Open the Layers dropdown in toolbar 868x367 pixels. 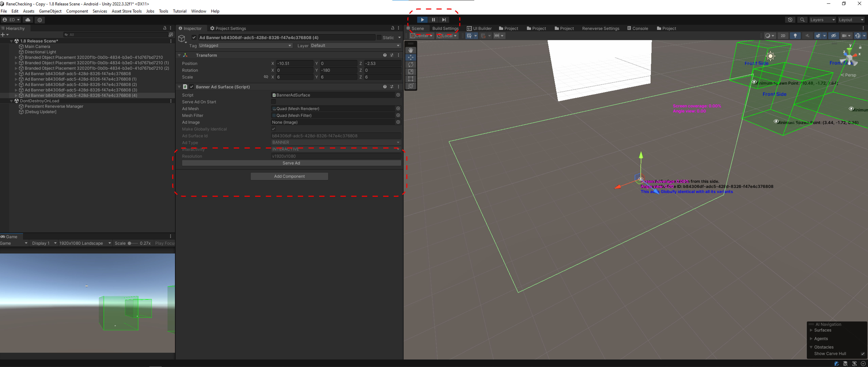822,20
